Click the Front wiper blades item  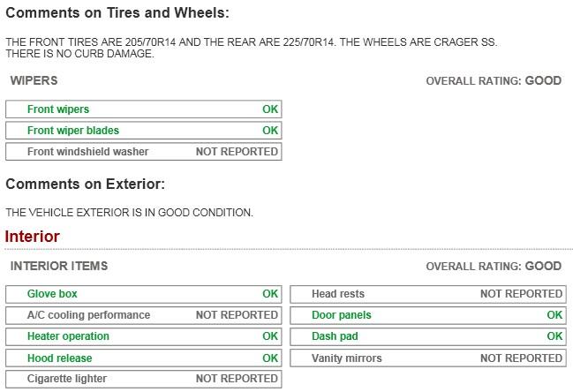click(144, 131)
